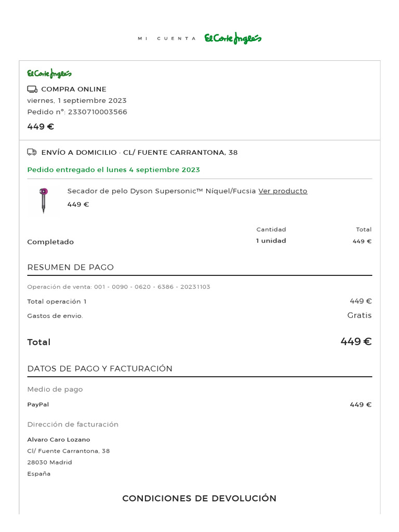Click the delivery truck icon

click(32, 152)
